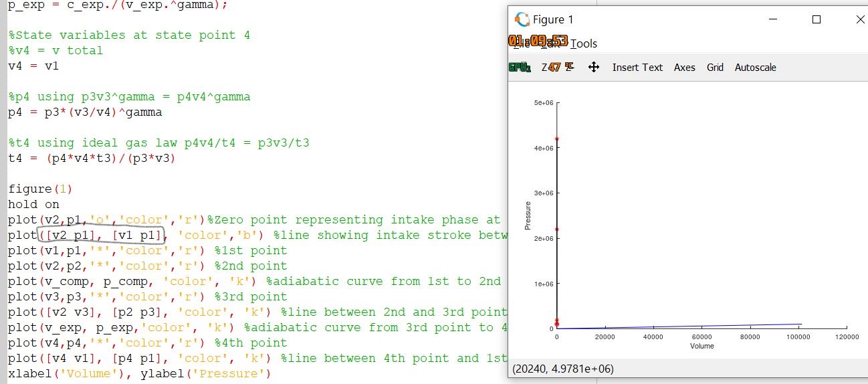The height and width of the screenshot is (384, 868).
Task: Click the red marker near 4e+06 pressure
Action: [x=557, y=139]
